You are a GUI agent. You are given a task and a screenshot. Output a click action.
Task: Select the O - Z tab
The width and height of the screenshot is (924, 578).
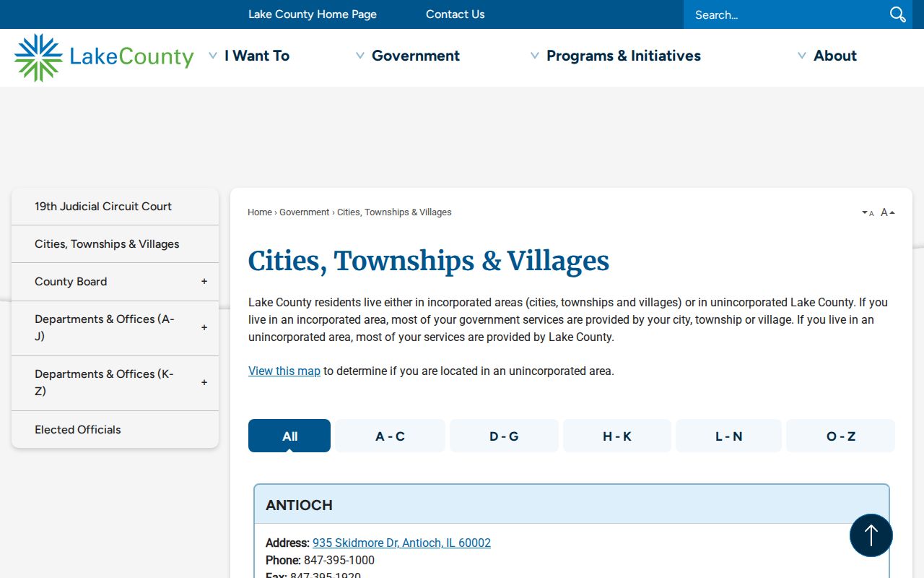point(841,436)
